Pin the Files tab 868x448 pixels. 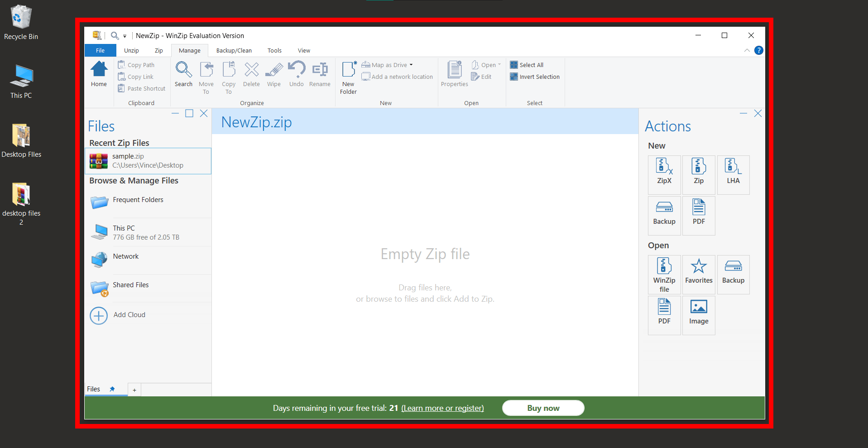[111, 389]
